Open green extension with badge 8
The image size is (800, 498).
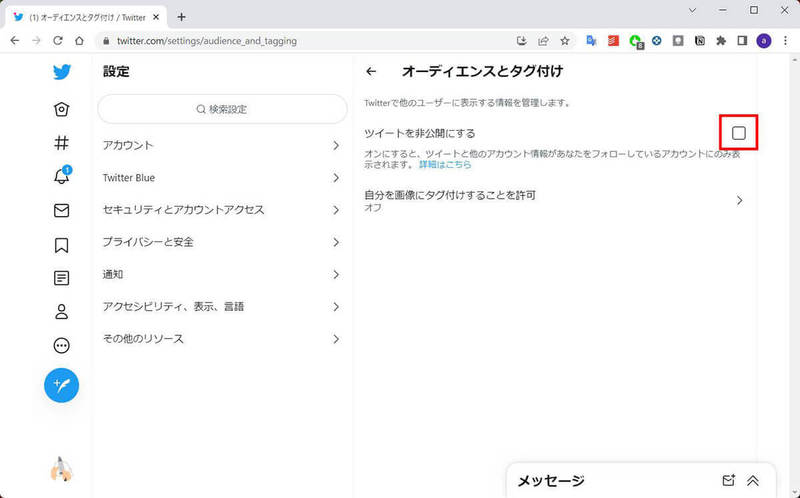(636, 42)
